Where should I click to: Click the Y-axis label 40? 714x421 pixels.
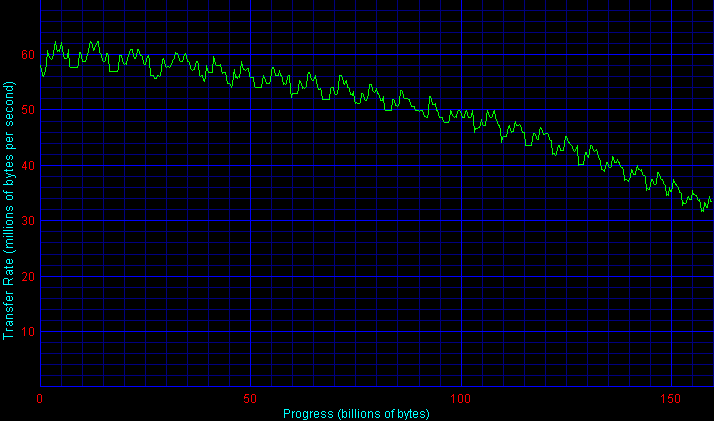point(28,166)
